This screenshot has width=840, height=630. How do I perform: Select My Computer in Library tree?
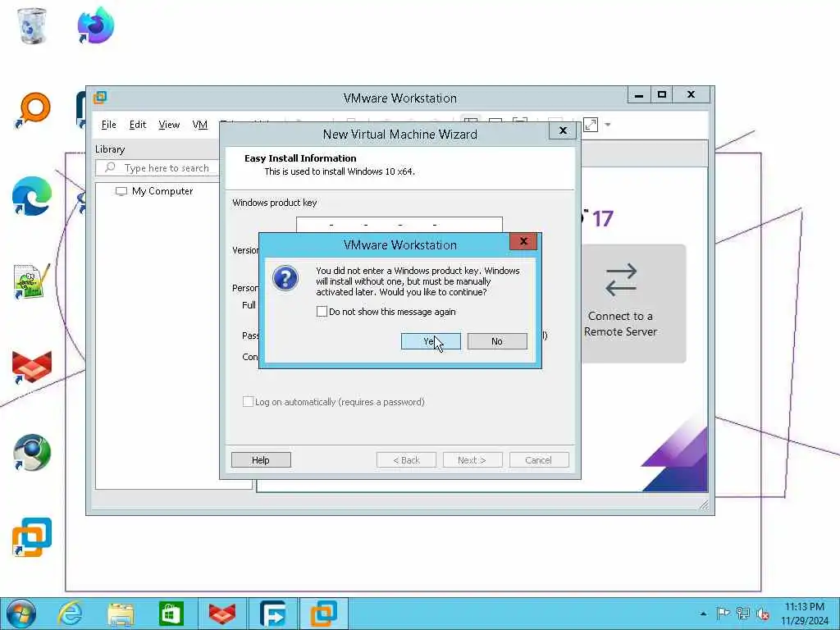click(155, 191)
